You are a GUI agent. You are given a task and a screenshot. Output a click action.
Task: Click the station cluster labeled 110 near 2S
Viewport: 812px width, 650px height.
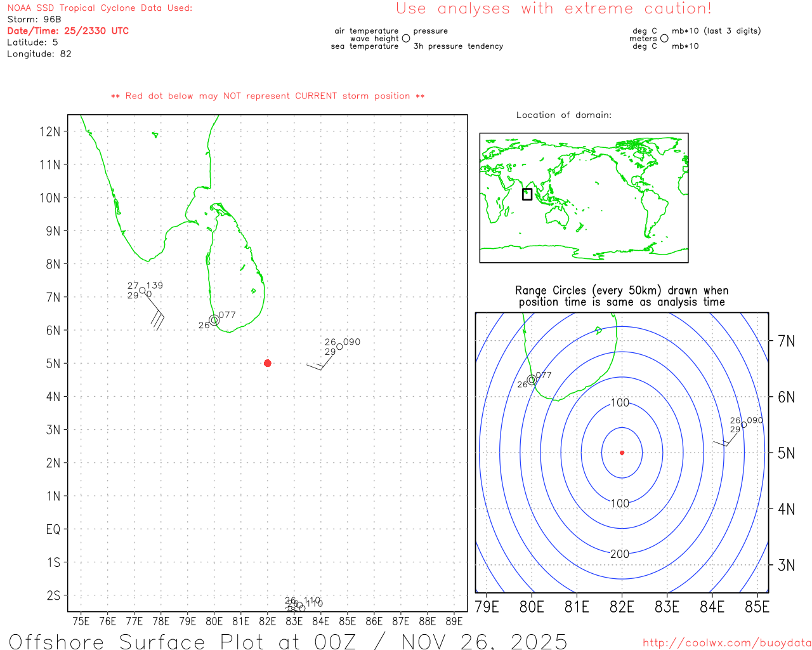click(x=303, y=604)
